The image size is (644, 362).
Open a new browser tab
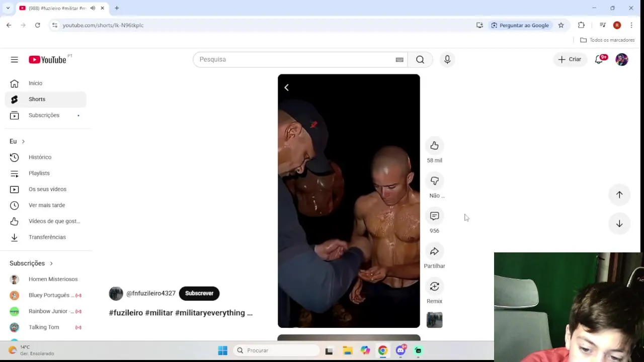coord(117,8)
